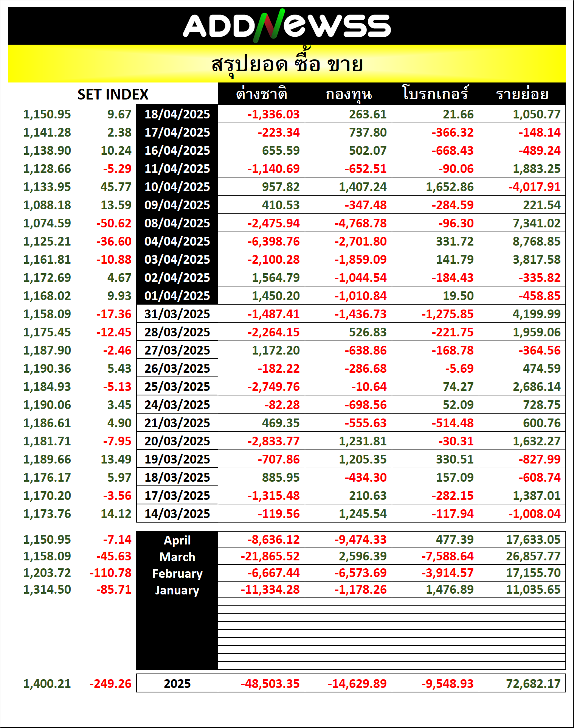The height and width of the screenshot is (728, 574).
Task: Click date cell 01/04/2025
Action: click(177, 296)
